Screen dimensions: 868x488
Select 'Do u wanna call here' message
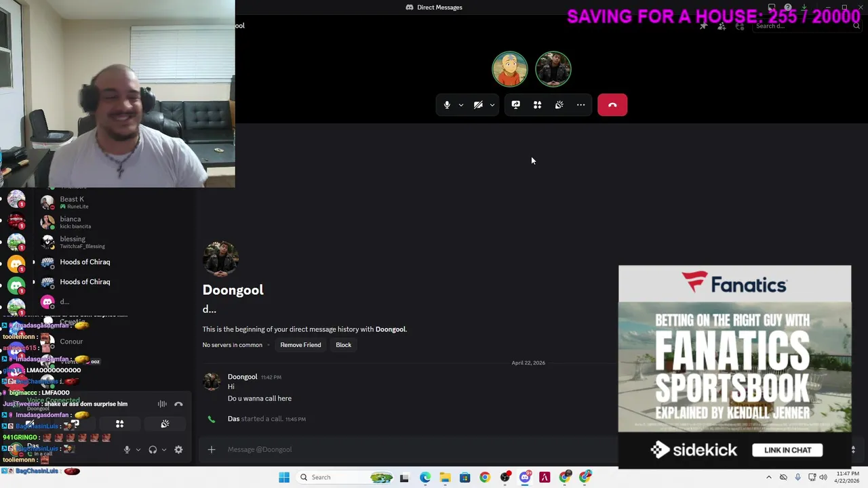click(x=260, y=399)
